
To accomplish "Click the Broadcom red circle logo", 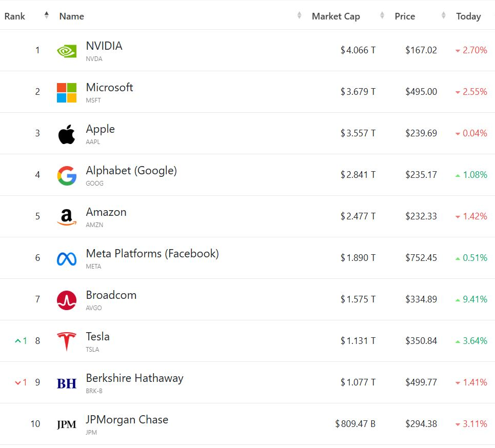I will pyautogui.click(x=67, y=300).
